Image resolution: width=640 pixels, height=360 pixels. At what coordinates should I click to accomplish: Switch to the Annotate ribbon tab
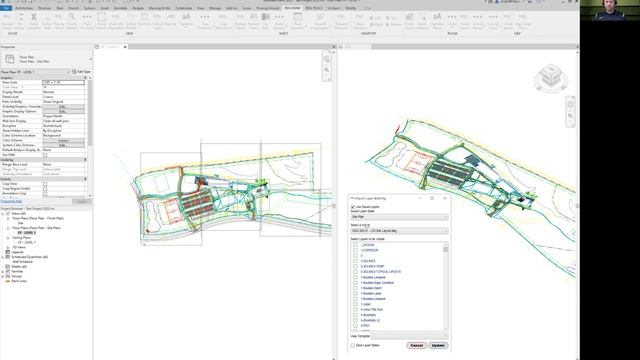click(120, 8)
